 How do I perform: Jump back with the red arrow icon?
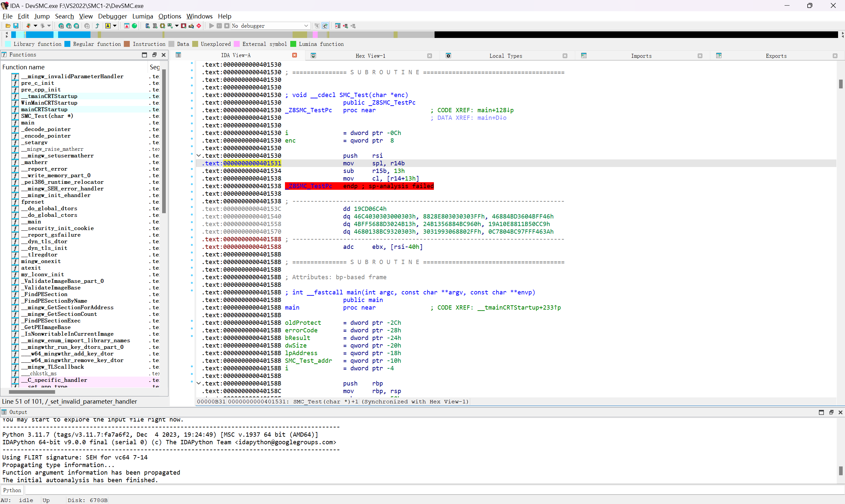28,26
